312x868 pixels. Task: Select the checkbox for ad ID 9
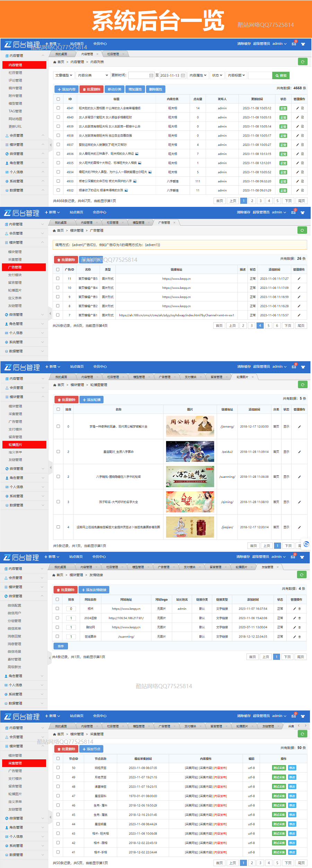58,297
